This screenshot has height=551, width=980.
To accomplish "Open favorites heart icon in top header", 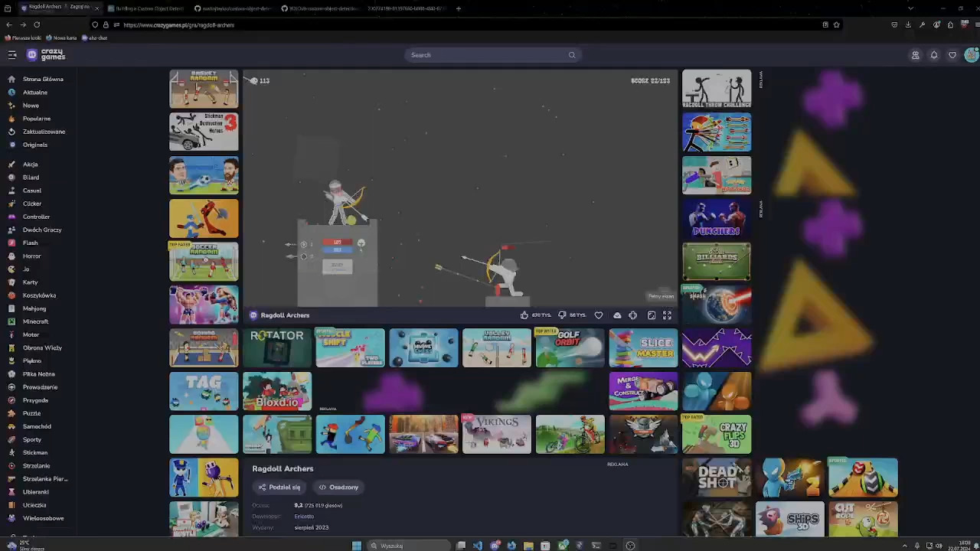I will tap(952, 55).
